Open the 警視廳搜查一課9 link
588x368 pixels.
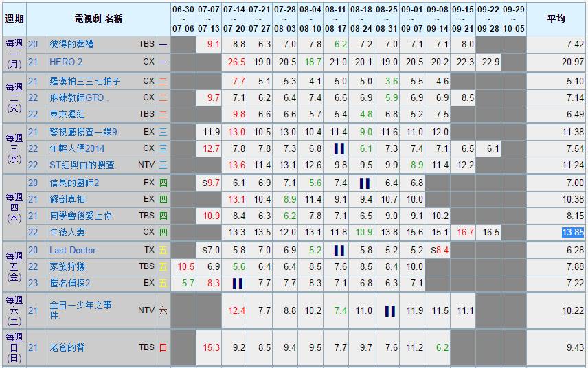[84, 132]
